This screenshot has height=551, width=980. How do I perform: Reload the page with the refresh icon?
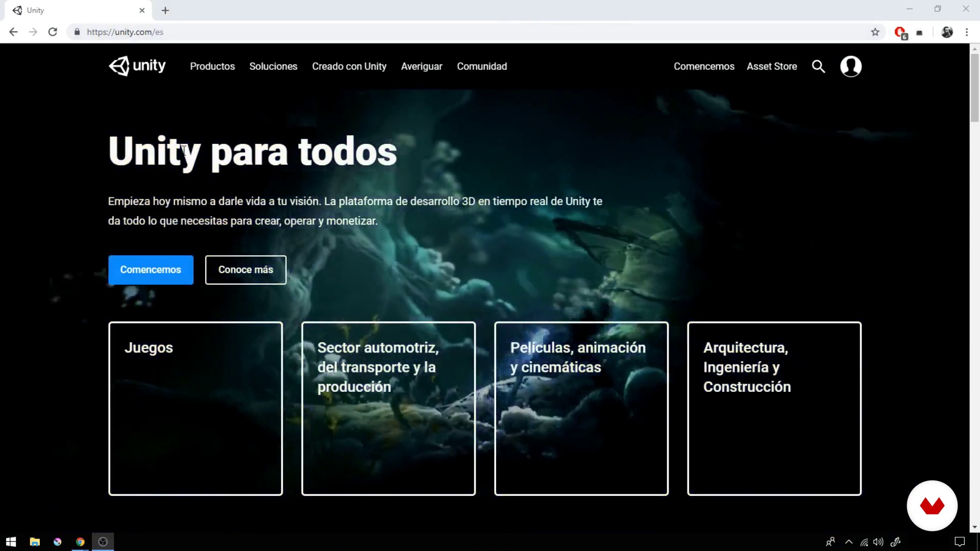pos(53,32)
